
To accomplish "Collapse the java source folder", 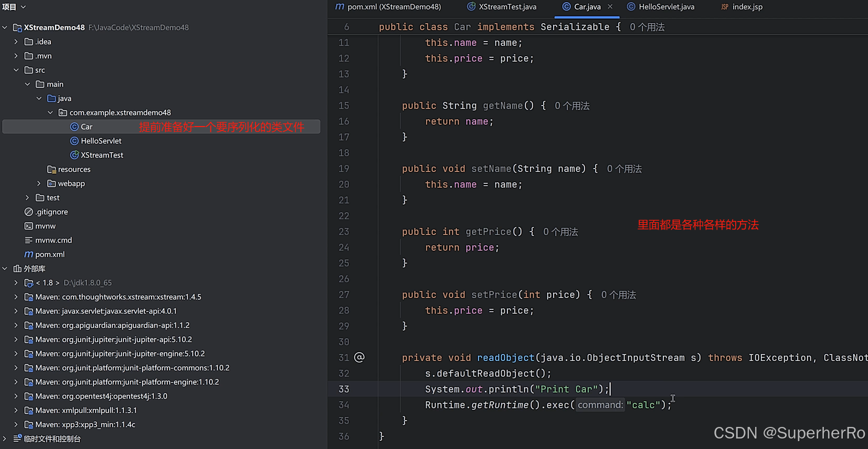I will tap(39, 98).
